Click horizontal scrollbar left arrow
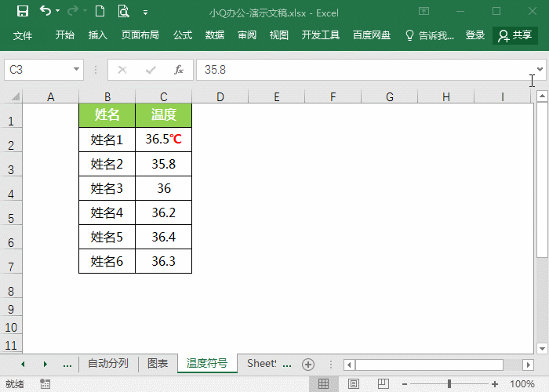The height and width of the screenshot is (392, 549). (349, 365)
